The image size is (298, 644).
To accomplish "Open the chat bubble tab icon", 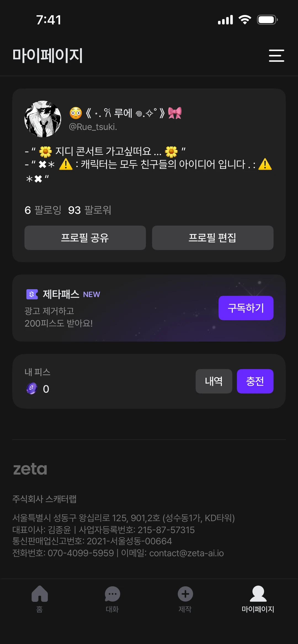I will point(112,594).
